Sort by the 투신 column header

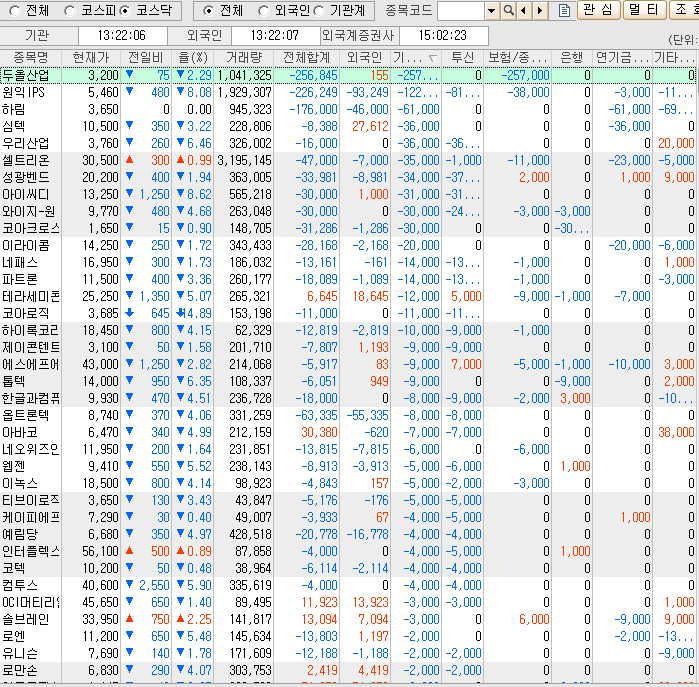(x=462, y=58)
